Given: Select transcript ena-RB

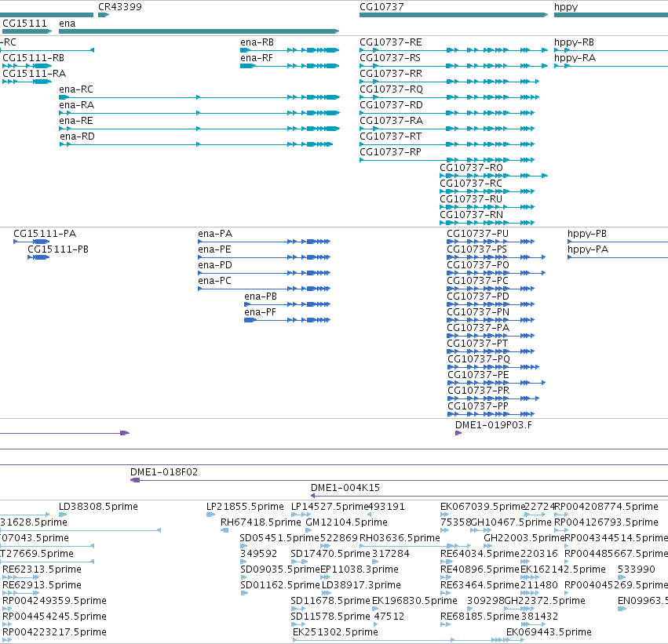Looking at the screenshot, I should click(290, 50).
